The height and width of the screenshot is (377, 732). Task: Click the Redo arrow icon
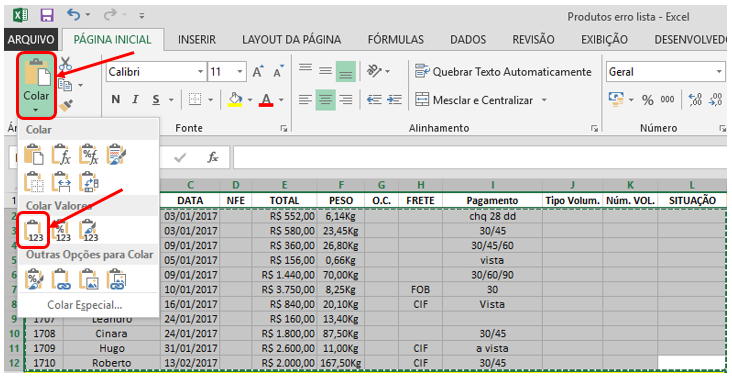(x=110, y=15)
